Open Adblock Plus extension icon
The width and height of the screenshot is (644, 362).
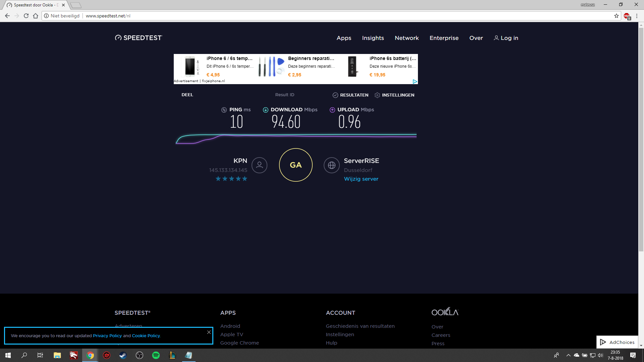[627, 16]
